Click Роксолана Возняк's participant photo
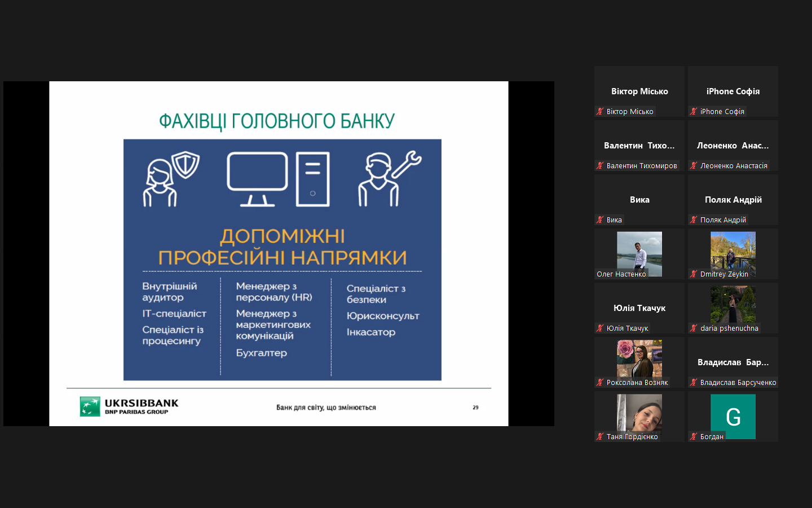Screen dimensions: 812x508 pos(639,358)
